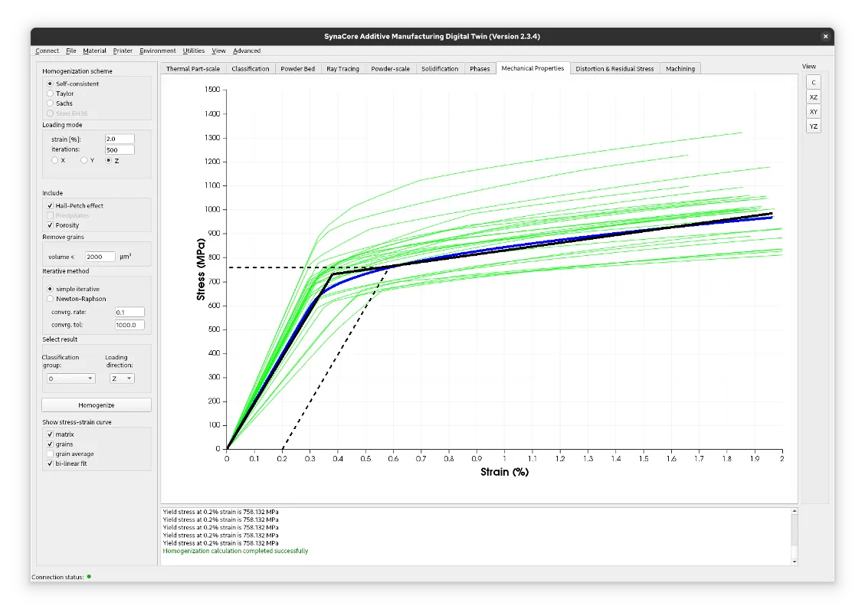Toggle matrix stress-strain curve
The width and height of the screenshot is (865, 616).
tap(51, 434)
